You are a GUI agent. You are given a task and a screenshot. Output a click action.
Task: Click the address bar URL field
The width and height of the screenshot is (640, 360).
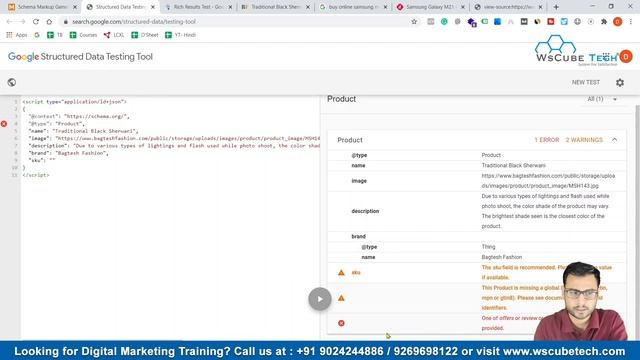239,22
